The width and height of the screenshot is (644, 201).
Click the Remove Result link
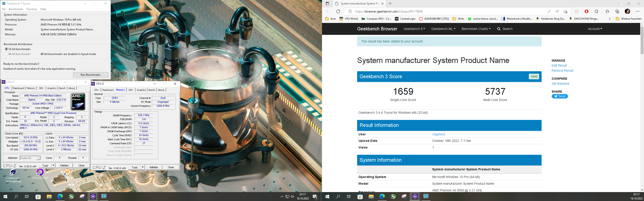562,71
